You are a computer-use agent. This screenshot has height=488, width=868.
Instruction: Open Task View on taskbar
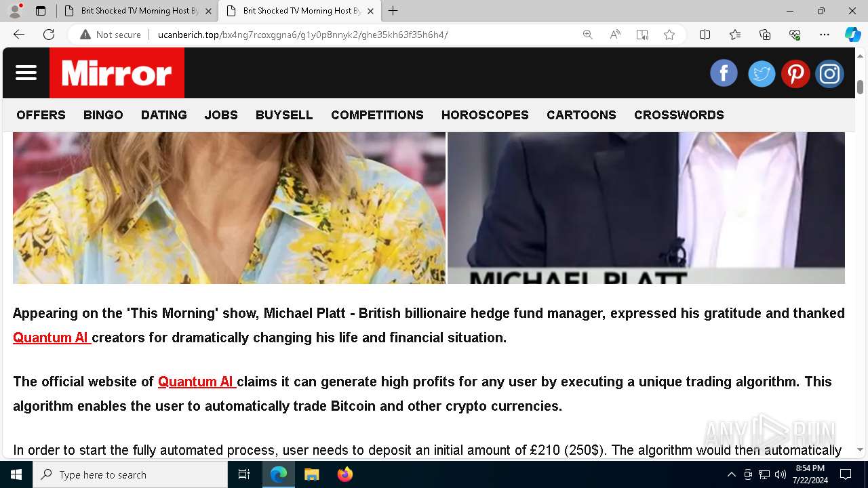pos(244,474)
